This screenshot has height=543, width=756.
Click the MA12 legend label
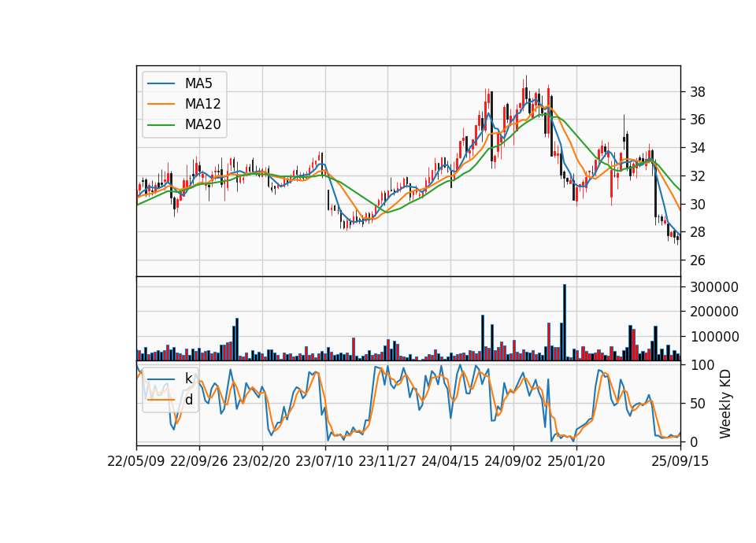[202, 104]
